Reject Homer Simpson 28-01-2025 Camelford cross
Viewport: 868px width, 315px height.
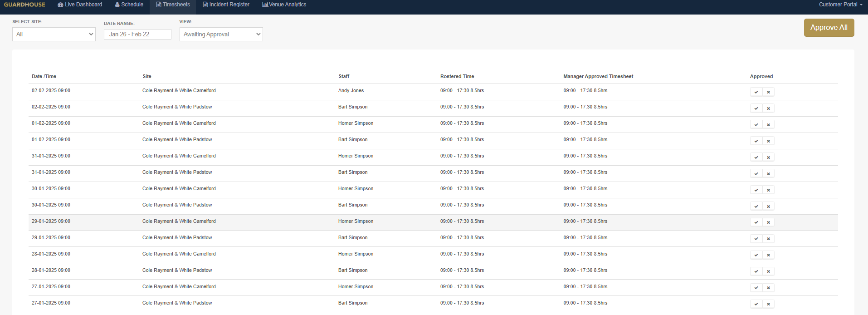(x=768, y=255)
